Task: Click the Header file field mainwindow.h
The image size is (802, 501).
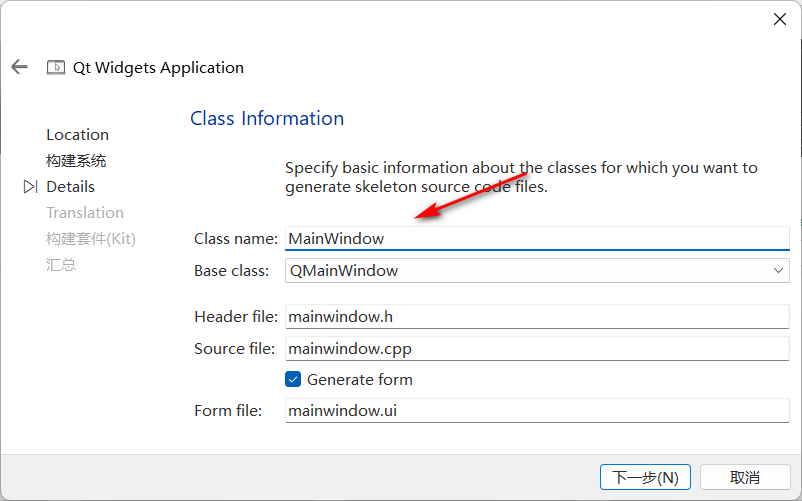Action: click(537, 317)
